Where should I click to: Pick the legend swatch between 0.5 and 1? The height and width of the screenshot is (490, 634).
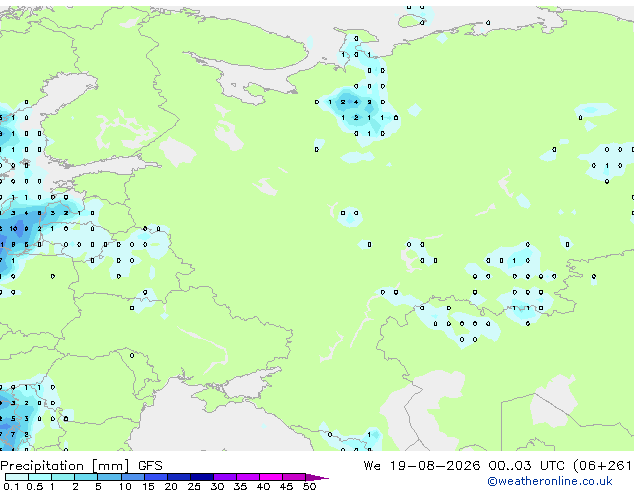[40, 477]
